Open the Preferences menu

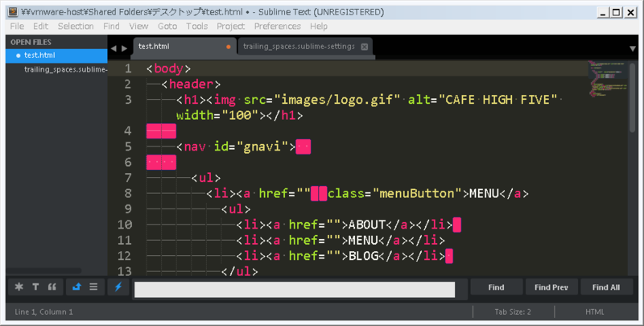click(x=277, y=27)
